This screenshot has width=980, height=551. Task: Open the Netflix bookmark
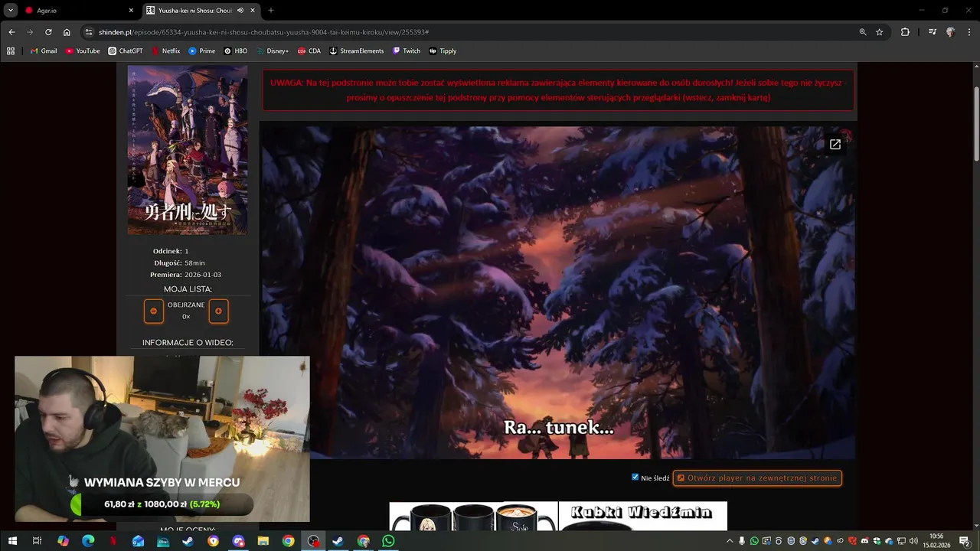(165, 51)
